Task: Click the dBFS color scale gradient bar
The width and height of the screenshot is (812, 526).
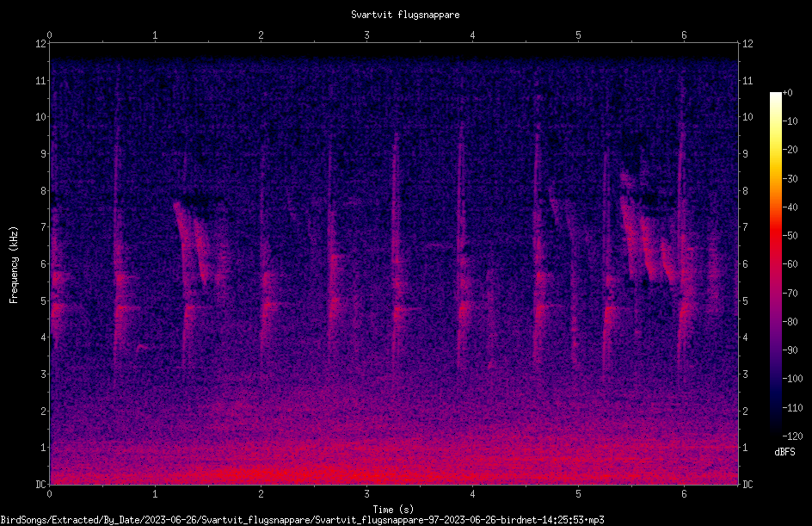Action: coord(775,263)
